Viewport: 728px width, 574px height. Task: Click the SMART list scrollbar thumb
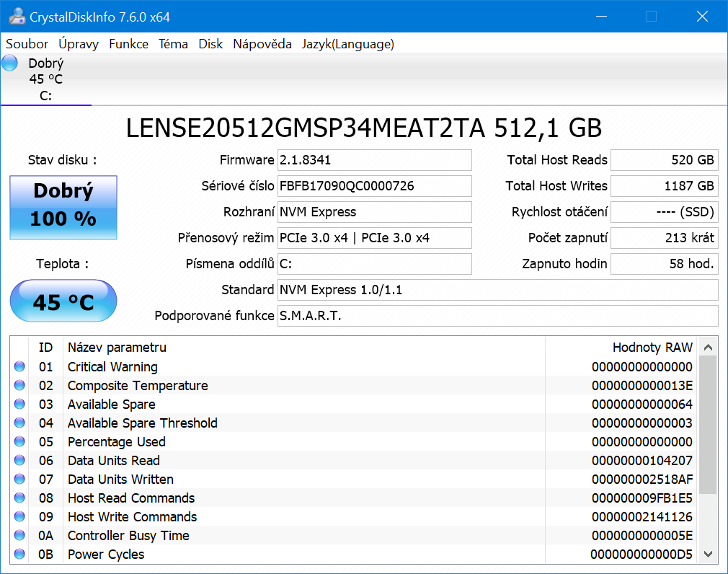coord(708,425)
